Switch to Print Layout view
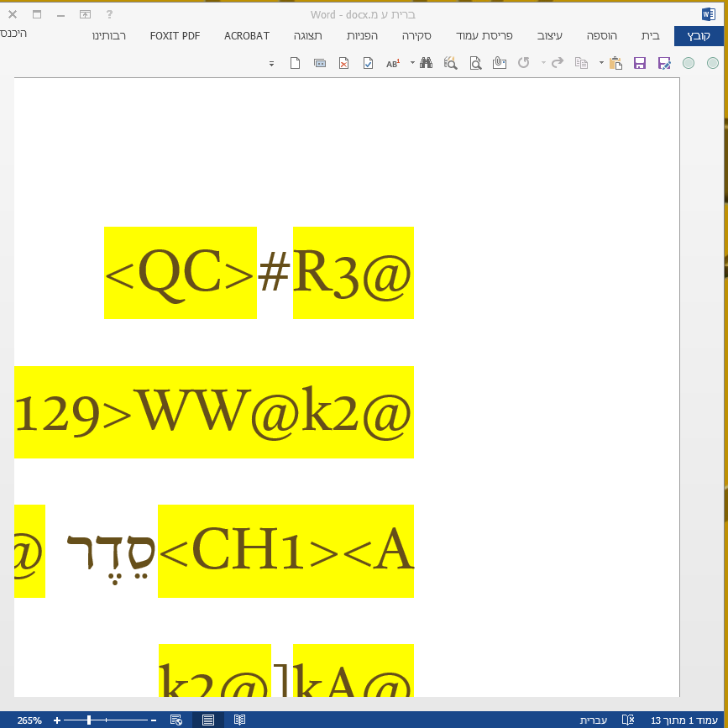 [207, 720]
